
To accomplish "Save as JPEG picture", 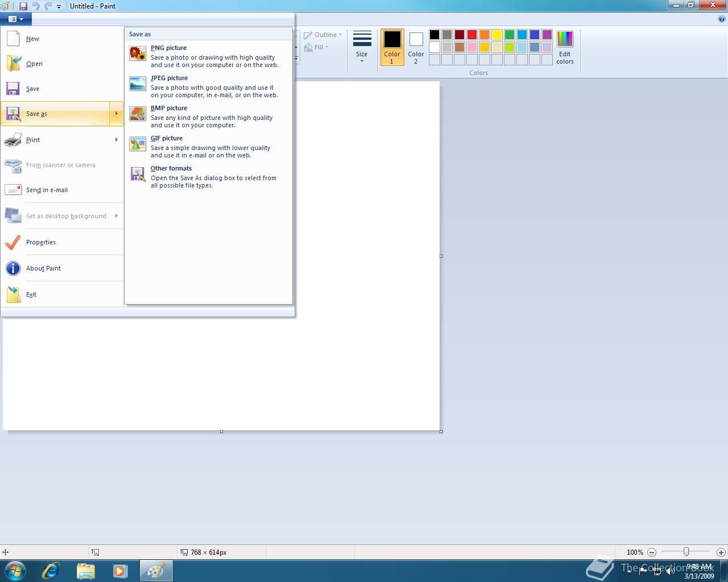I will 209,86.
